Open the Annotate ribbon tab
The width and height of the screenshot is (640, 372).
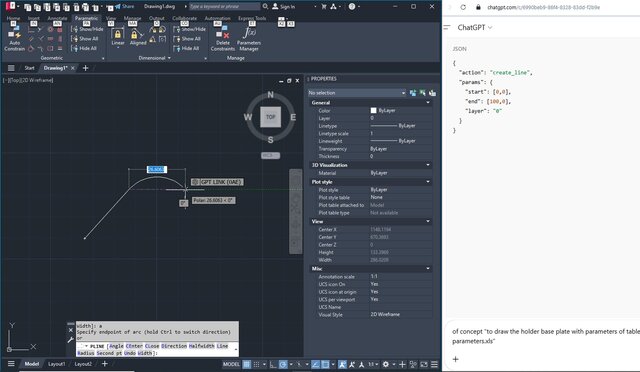(57, 18)
